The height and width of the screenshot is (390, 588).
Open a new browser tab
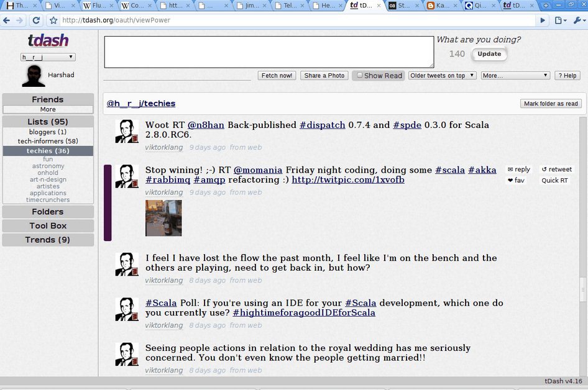point(546,5)
